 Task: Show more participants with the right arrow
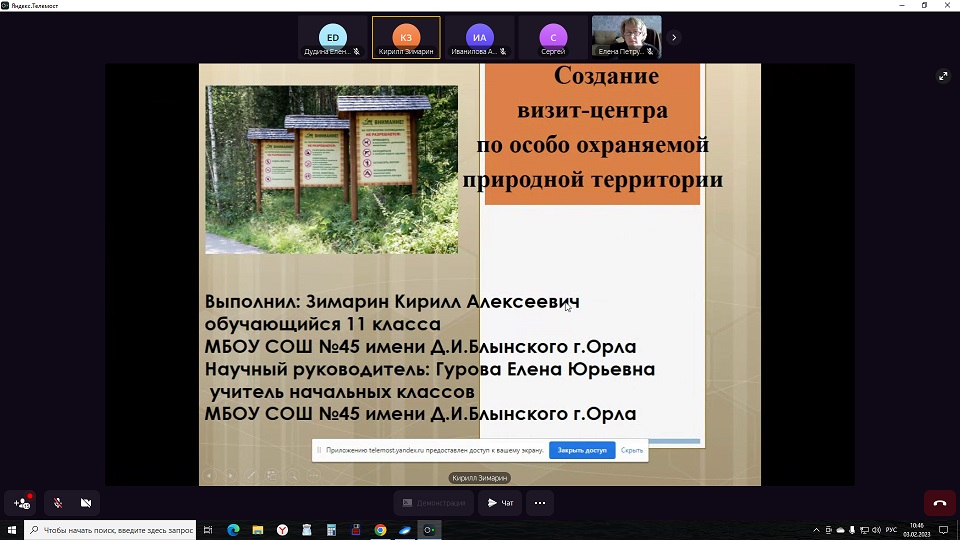[674, 37]
